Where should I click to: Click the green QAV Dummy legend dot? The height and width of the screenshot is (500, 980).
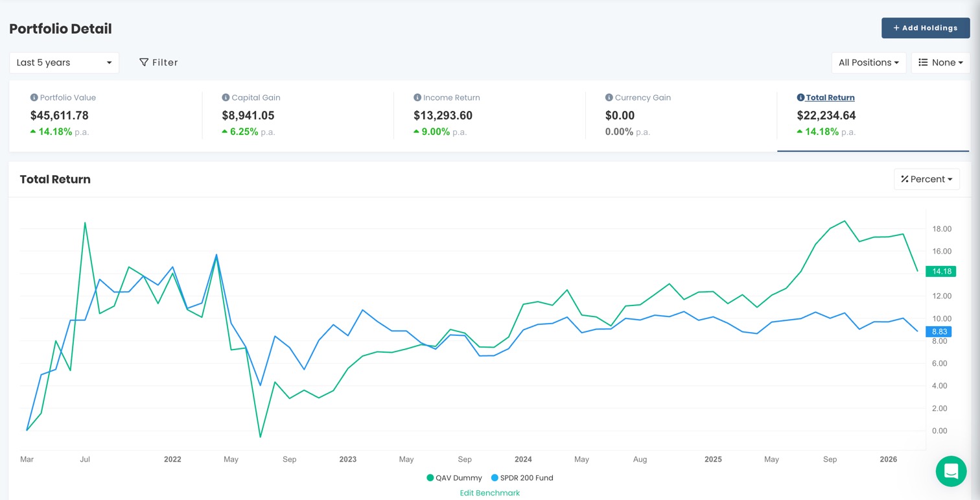[x=430, y=478]
